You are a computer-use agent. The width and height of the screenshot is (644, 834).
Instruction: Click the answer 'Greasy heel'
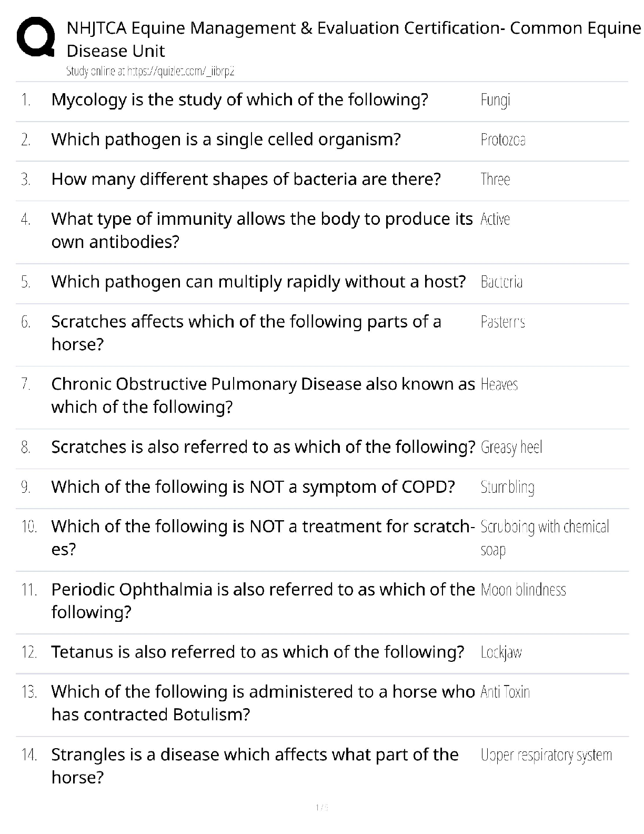511,448
